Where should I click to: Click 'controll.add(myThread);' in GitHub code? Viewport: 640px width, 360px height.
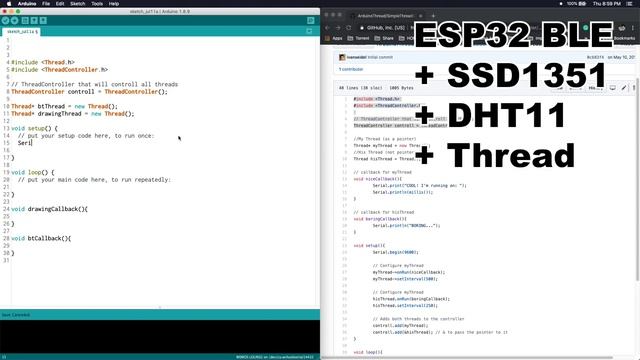[400, 326]
